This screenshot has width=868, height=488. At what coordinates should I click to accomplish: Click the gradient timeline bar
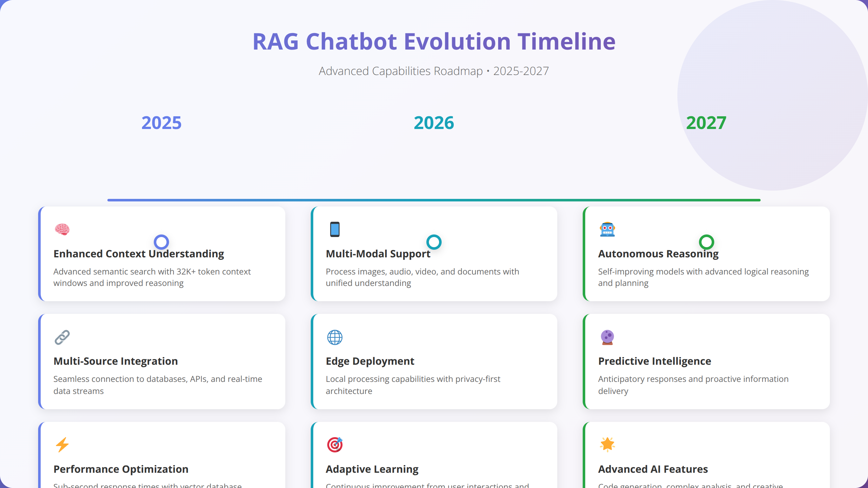[x=434, y=200]
